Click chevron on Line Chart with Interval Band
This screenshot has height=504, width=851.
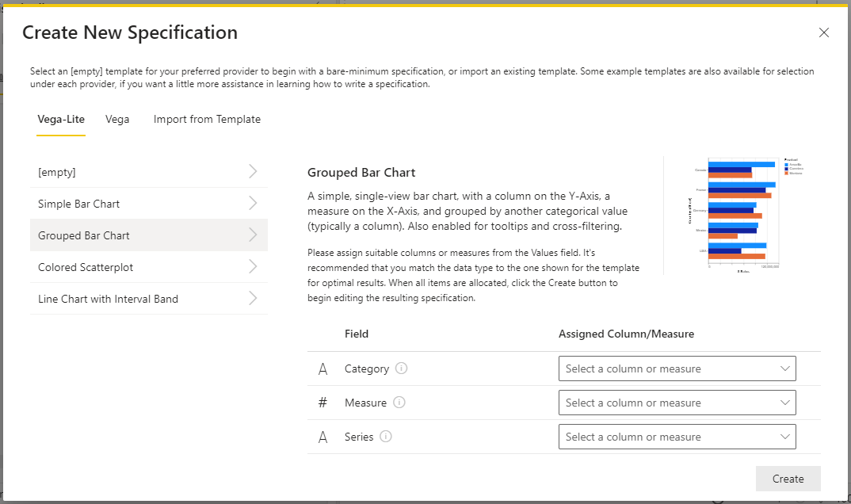pyautogui.click(x=253, y=299)
